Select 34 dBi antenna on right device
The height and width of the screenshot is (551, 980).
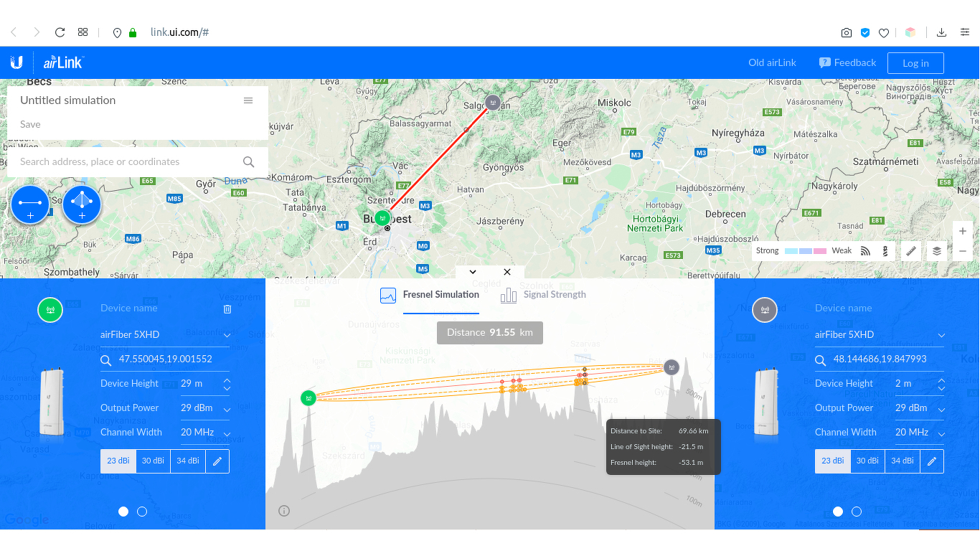pos(903,461)
